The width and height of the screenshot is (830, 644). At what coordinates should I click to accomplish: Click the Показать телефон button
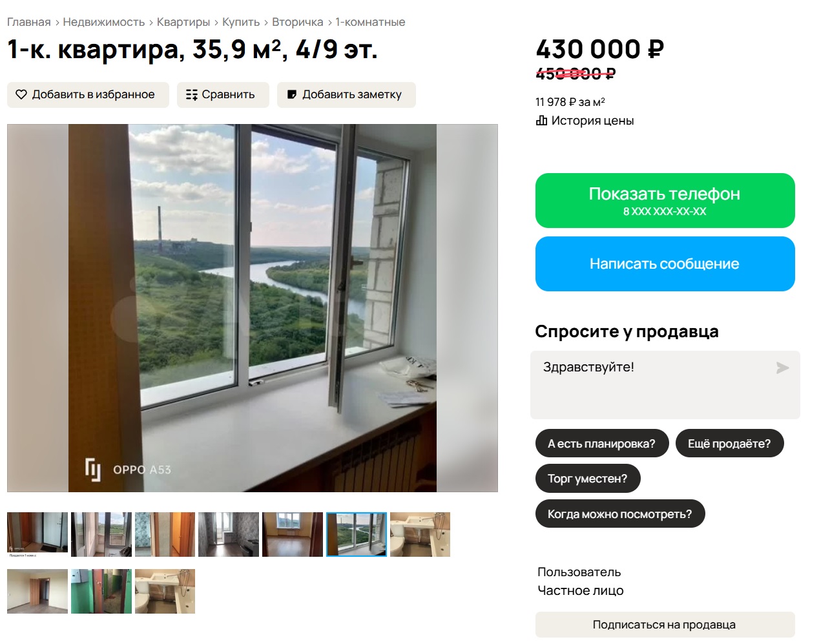tap(665, 200)
